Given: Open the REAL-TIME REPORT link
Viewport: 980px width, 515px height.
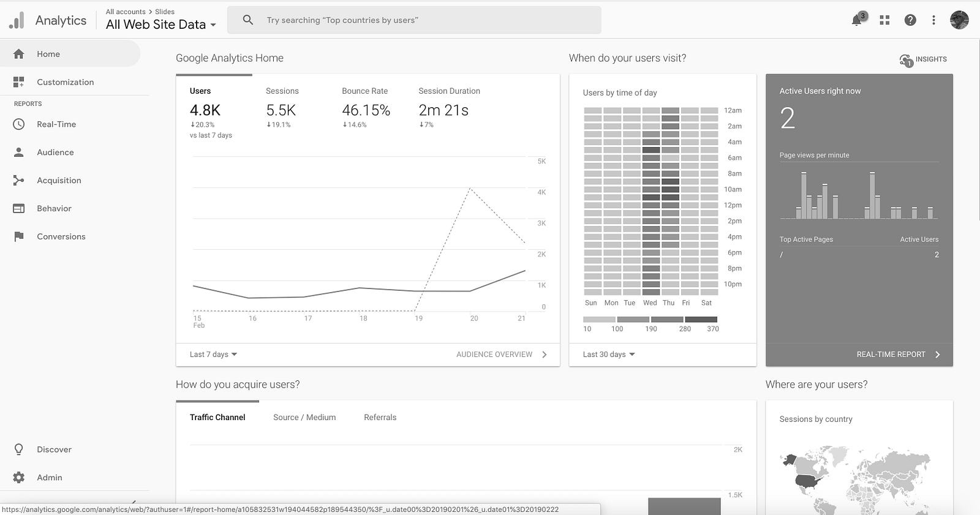Looking at the screenshot, I should pyautogui.click(x=891, y=355).
